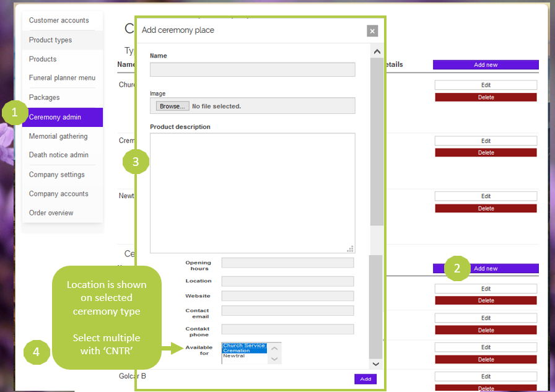Click the Location text field
The image size is (555, 392).
tap(287, 281)
